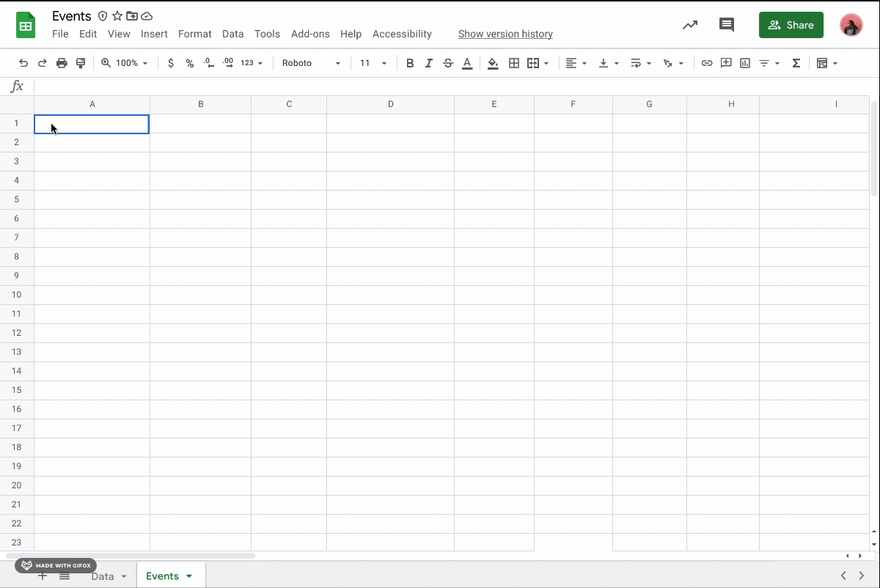Insert a link
Image resolution: width=880 pixels, height=588 pixels.
[x=707, y=63]
